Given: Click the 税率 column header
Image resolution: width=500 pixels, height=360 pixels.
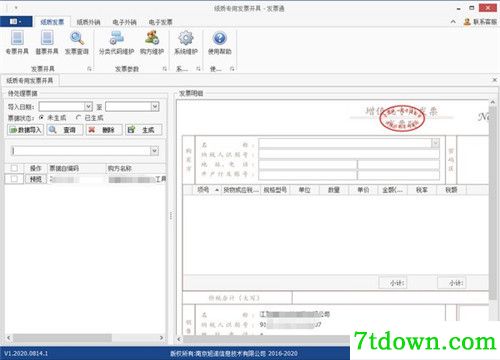Looking at the screenshot, I should tap(422, 190).
